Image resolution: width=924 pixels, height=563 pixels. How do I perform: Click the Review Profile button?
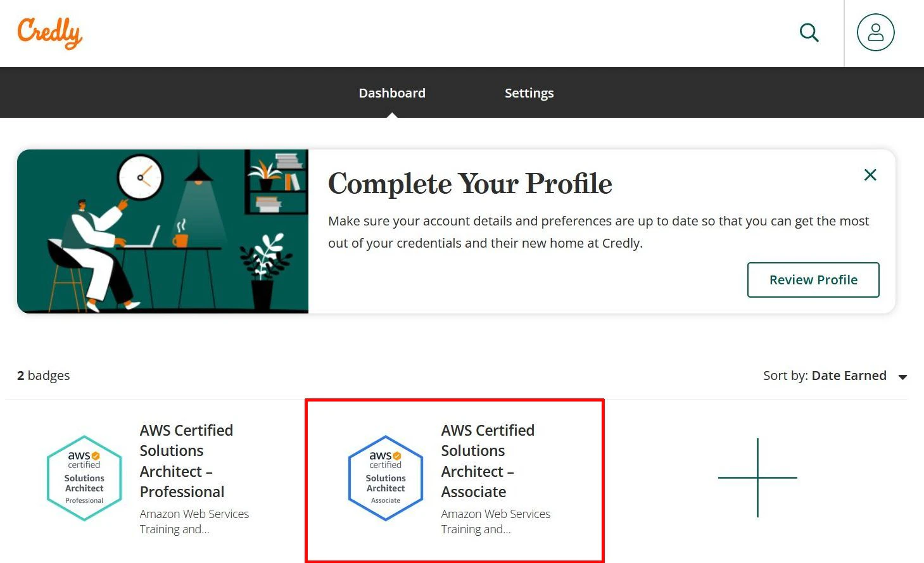coord(813,280)
